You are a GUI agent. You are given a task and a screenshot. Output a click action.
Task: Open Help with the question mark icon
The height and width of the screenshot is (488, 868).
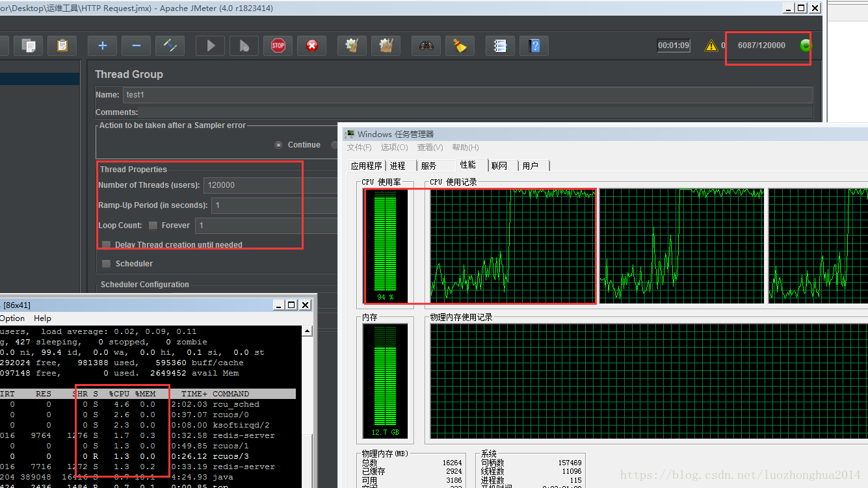[534, 45]
